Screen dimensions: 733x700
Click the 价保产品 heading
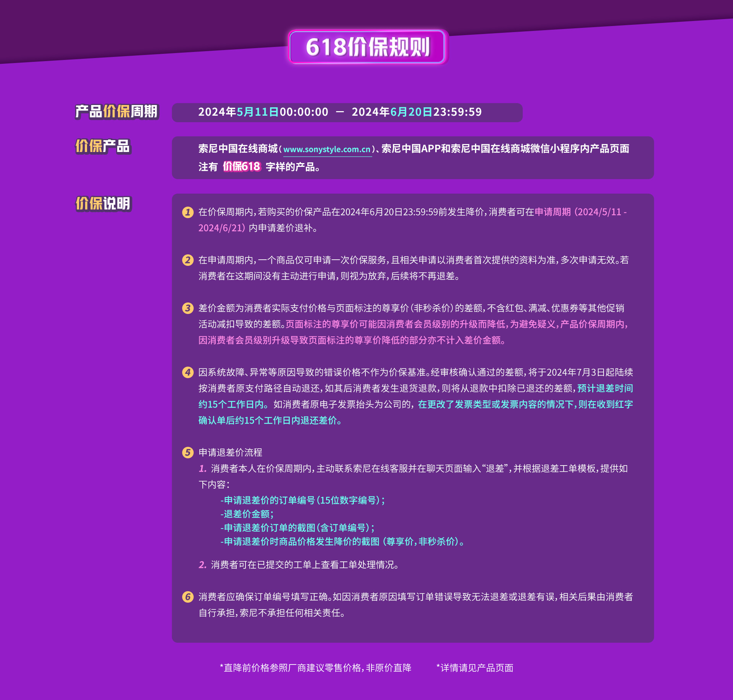pos(103,146)
